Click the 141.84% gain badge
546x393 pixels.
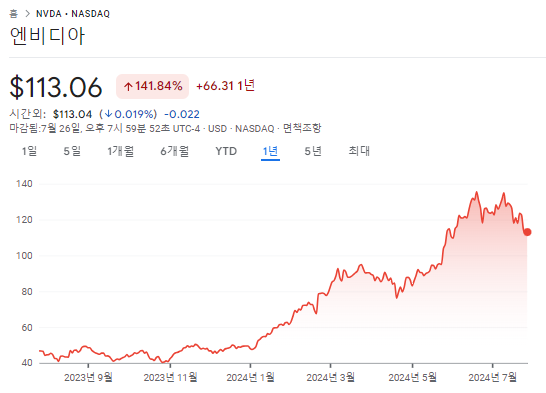pyautogui.click(x=153, y=86)
